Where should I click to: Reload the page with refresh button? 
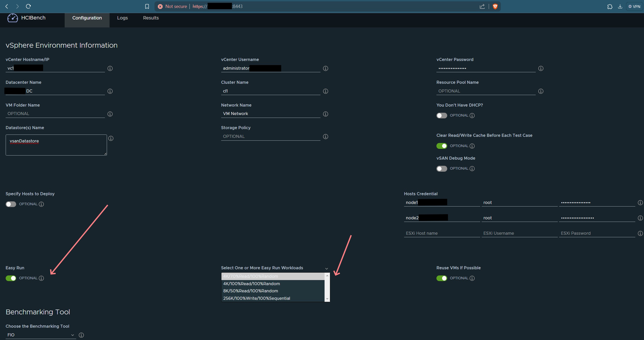click(x=28, y=6)
